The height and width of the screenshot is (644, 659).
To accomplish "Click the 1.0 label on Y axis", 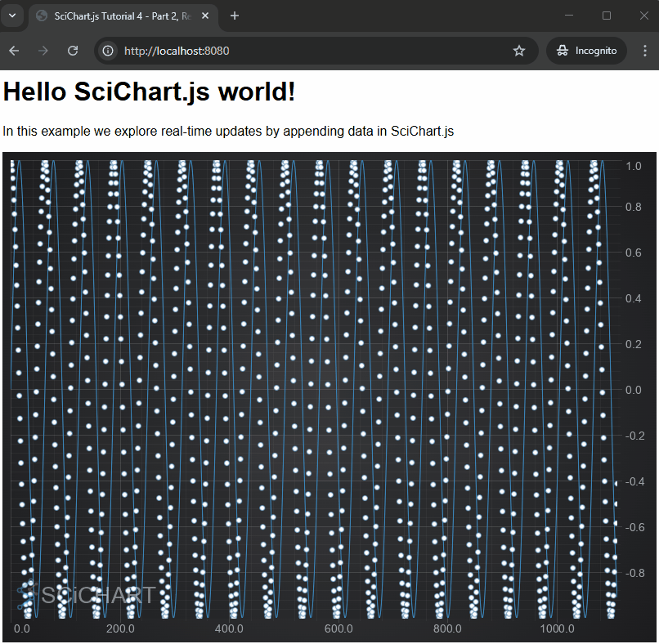I will 610,166.
